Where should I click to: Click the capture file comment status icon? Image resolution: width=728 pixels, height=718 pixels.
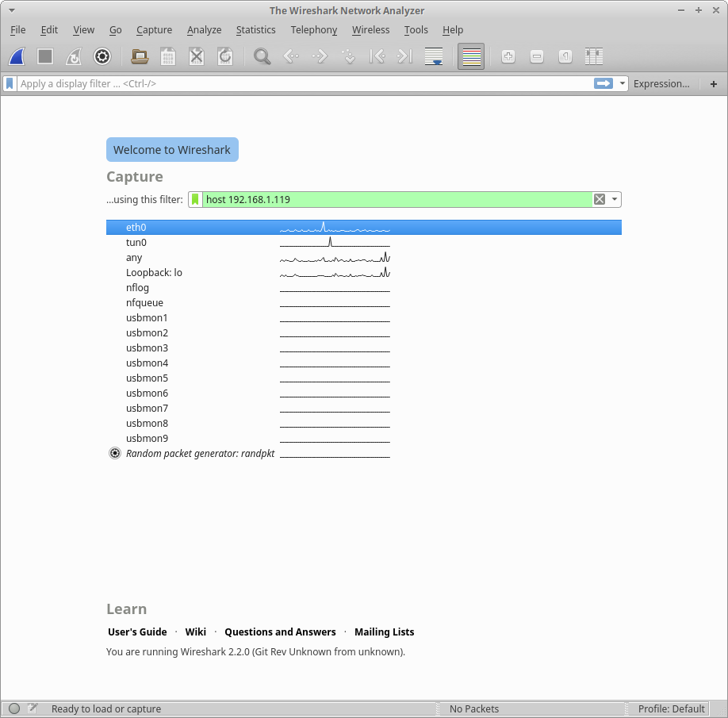click(32, 708)
